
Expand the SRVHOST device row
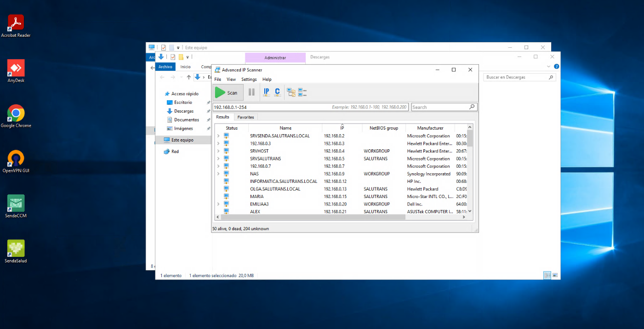click(218, 151)
